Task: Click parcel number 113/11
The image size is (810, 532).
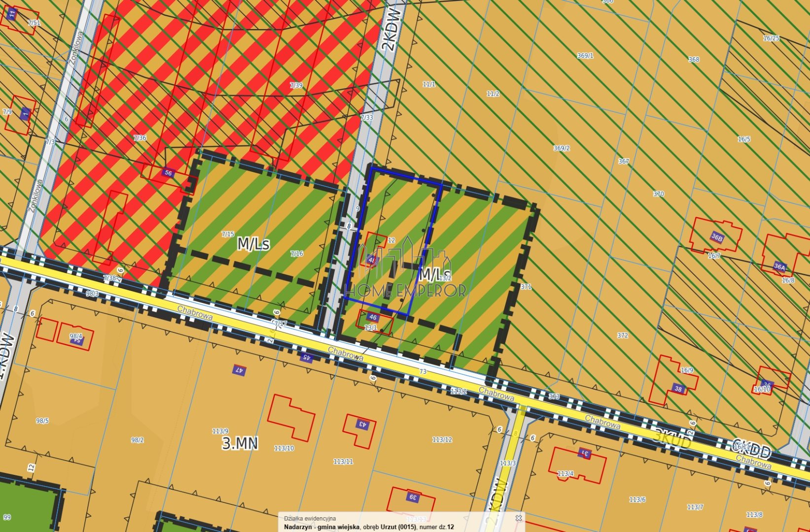Action: coord(343,462)
